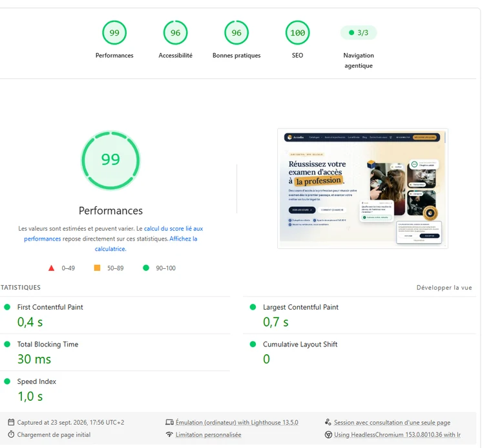Click the 'Cumulative Layout Shift' label
The image size is (491, 448).
pyautogui.click(x=300, y=345)
